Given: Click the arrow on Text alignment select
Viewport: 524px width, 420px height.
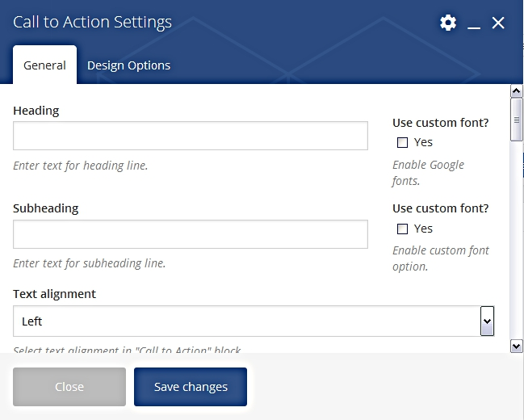Looking at the screenshot, I should point(487,321).
